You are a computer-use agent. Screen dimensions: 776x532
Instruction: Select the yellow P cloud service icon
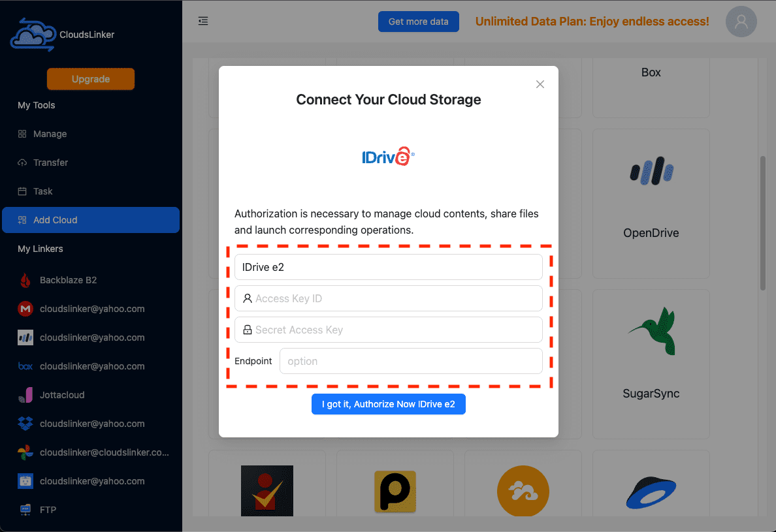(395, 492)
